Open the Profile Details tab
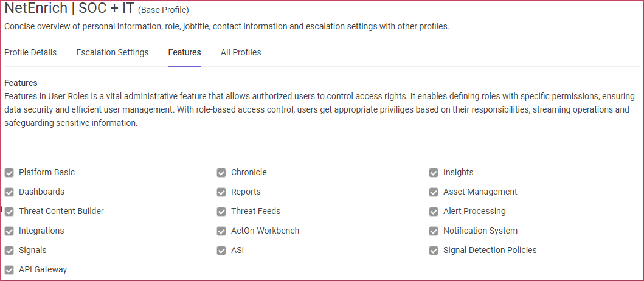This screenshot has width=644, height=281. click(x=30, y=52)
